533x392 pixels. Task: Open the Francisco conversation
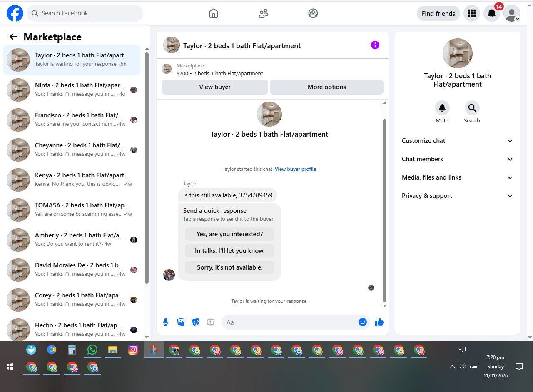coord(72,120)
